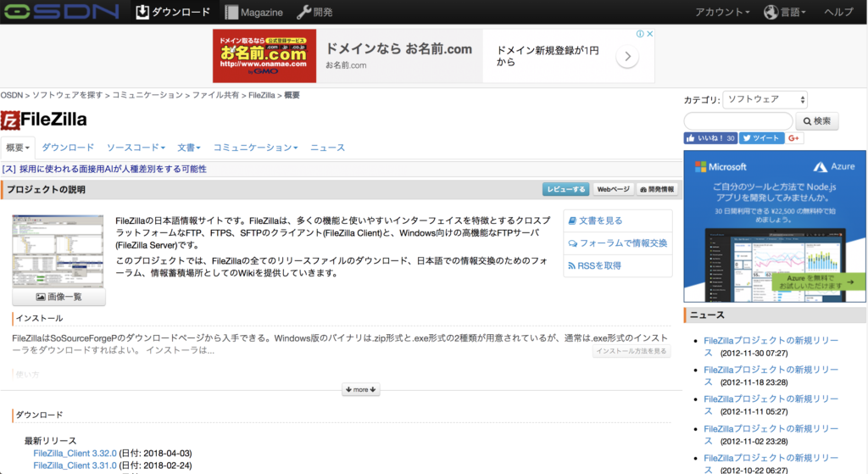
Task: Expand the 概要 tab dropdown
Action: pos(18,148)
